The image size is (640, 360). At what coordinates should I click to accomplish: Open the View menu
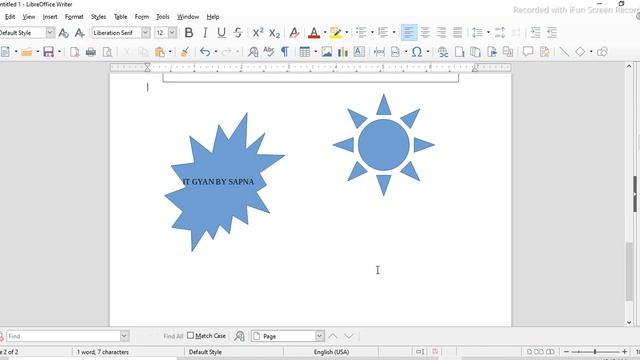point(29,17)
